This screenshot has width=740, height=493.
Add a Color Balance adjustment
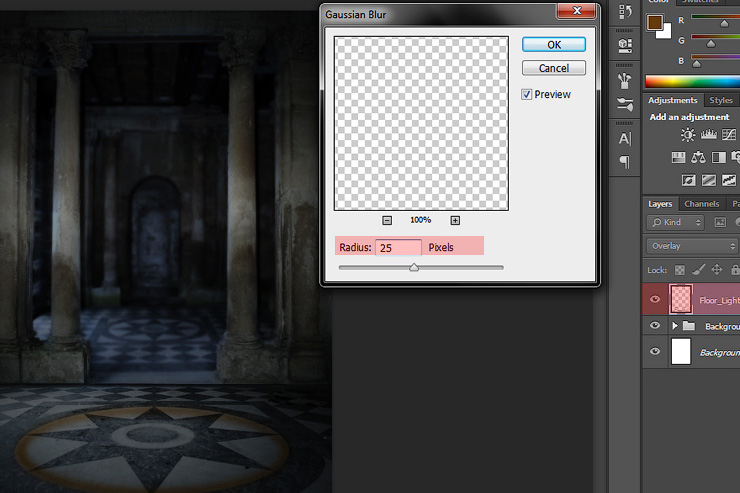699,157
